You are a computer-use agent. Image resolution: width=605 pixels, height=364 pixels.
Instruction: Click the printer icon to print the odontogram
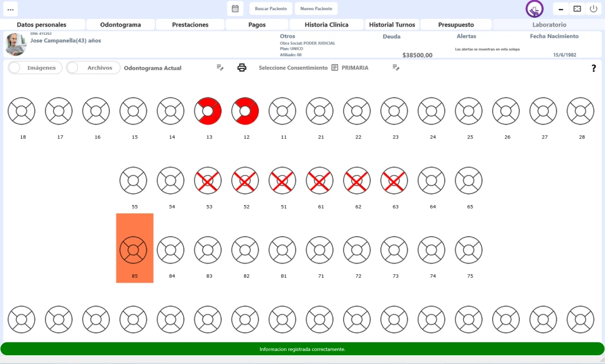point(242,67)
